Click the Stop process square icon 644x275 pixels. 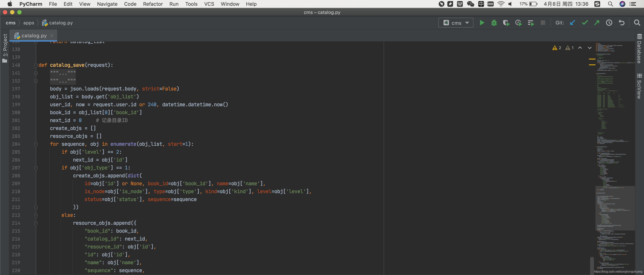(x=543, y=23)
